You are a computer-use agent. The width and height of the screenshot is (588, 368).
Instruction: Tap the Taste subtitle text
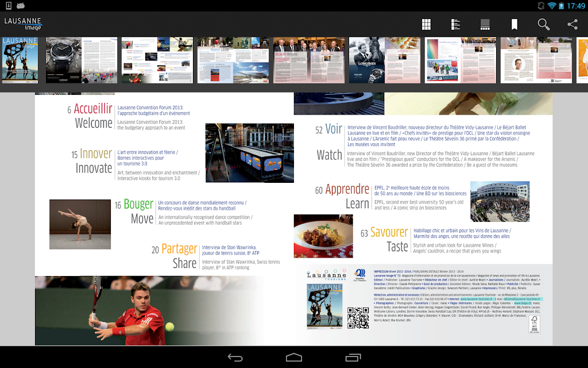pos(397,247)
